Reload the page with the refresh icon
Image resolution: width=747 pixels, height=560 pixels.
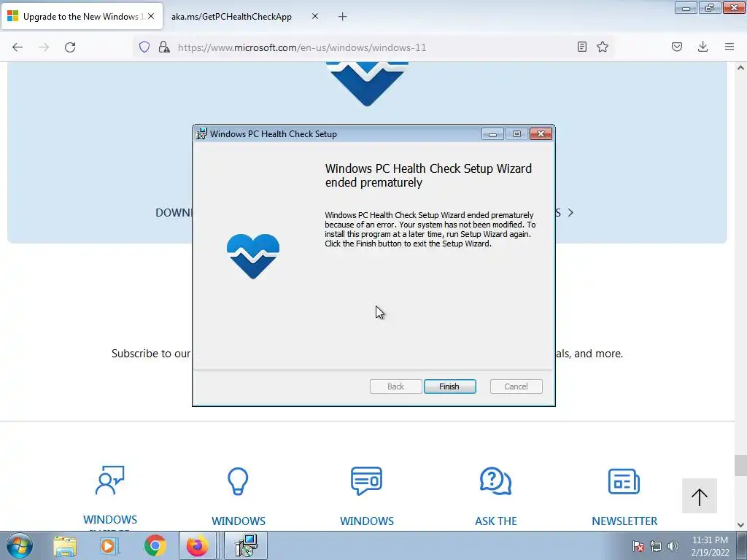click(x=70, y=47)
